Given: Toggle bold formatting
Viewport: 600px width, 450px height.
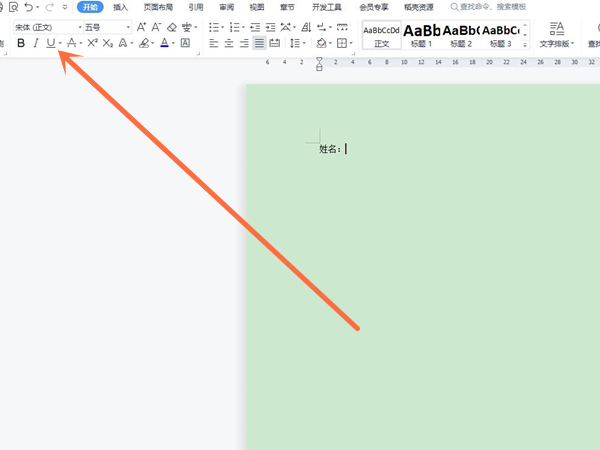Looking at the screenshot, I should (21, 44).
